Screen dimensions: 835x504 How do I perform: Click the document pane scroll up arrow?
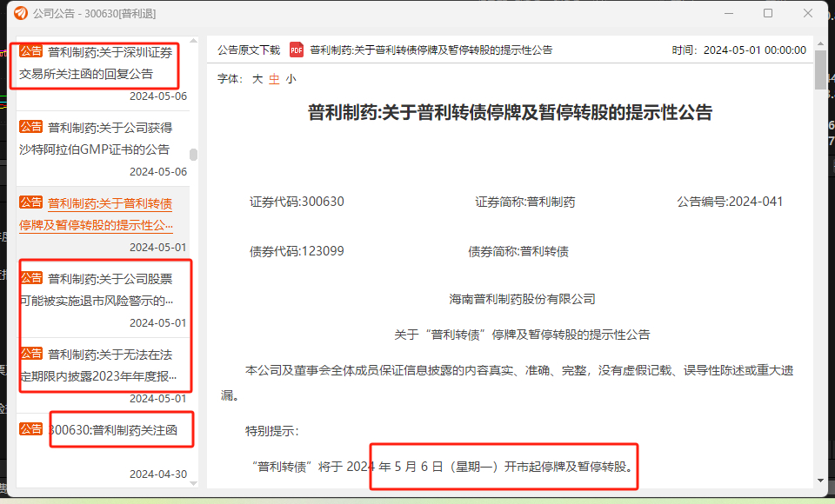click(x=820, y=43)
